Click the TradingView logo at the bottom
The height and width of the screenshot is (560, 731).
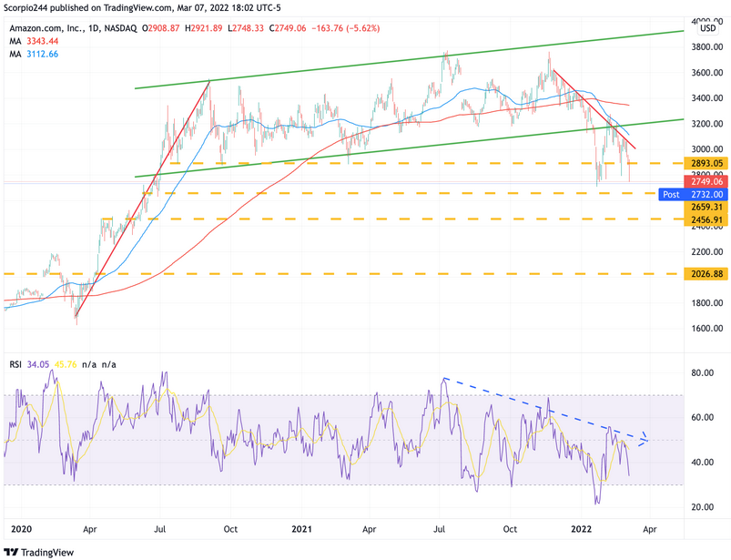point(38,553)
